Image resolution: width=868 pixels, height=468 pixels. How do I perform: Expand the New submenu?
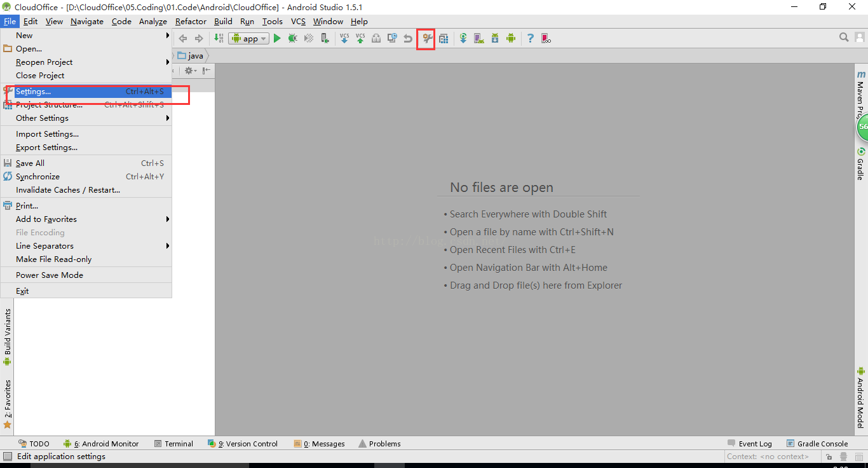[86, 36]
